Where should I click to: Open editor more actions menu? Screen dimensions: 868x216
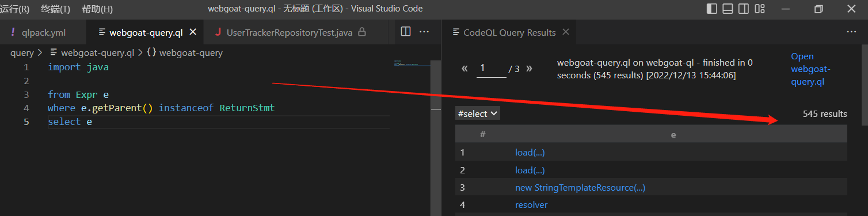(x=424, y=32)
